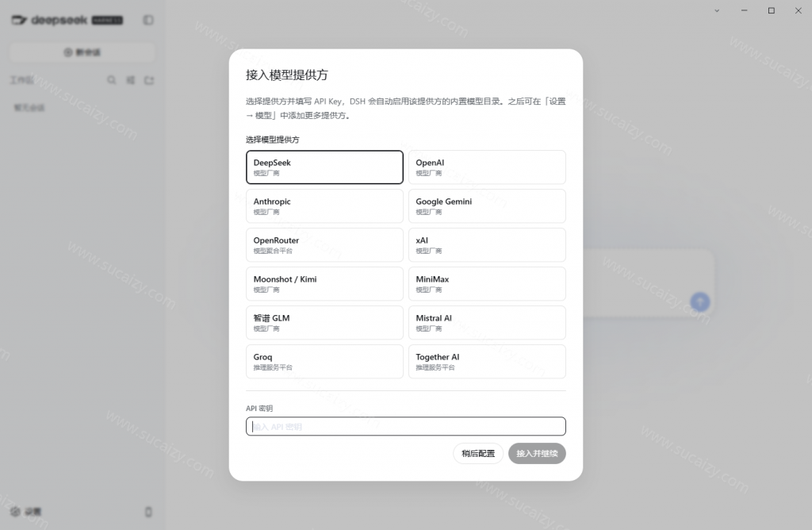Image resolution: width=812 pixels, height=530 pixels.
Task: Minimize the application window
Action: 744,10
